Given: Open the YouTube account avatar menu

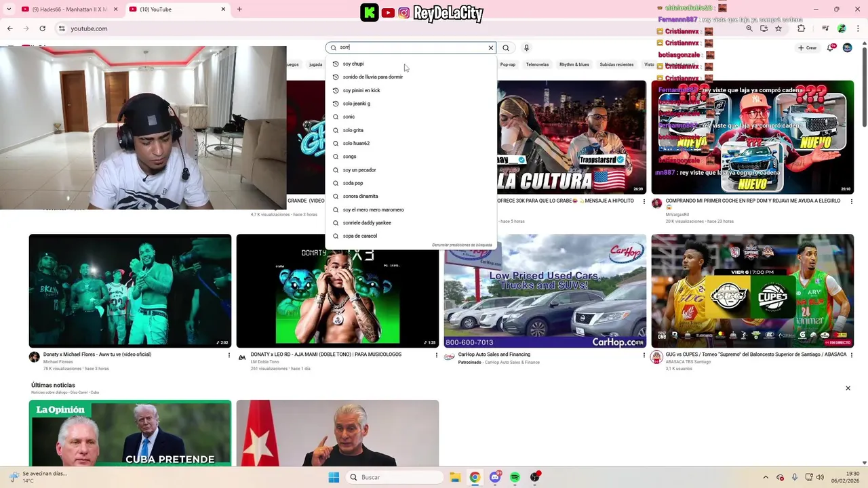Looking at the screenshot, I should pyautogui.click(x=847, y=47).
